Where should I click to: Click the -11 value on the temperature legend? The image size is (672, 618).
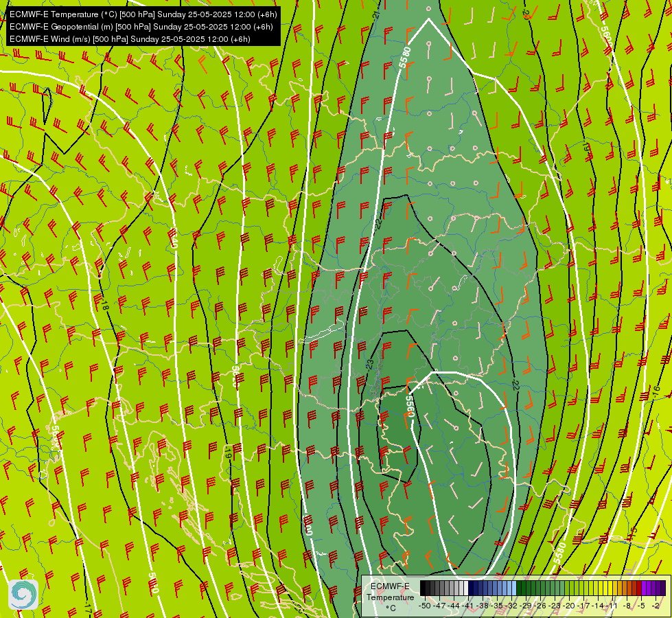[612, 606]
